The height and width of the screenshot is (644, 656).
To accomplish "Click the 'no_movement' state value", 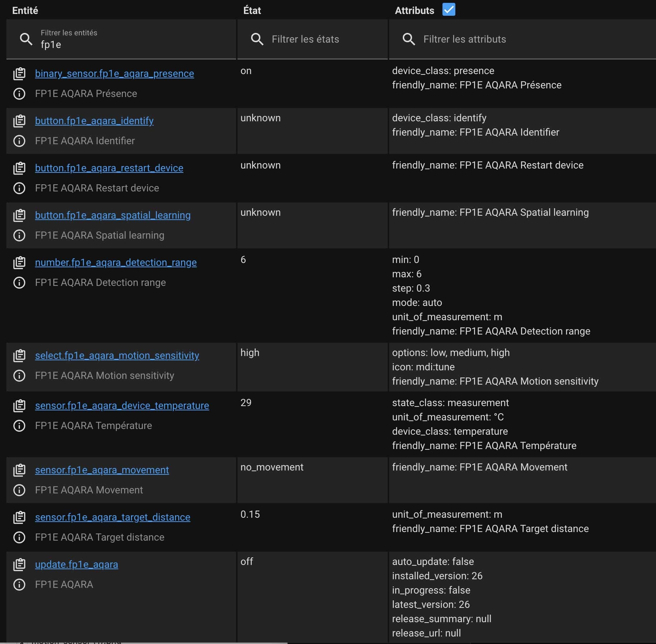I will 272,467.
